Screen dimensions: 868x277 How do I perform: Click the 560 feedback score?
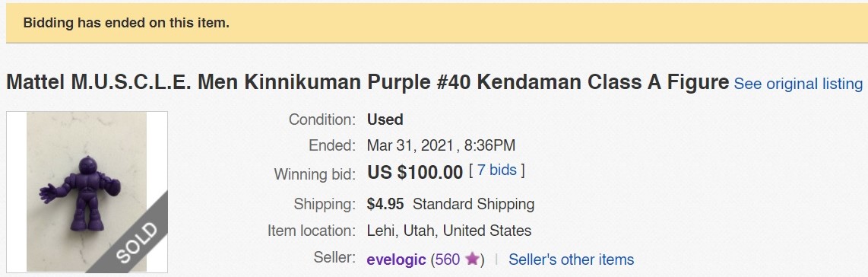447,259
